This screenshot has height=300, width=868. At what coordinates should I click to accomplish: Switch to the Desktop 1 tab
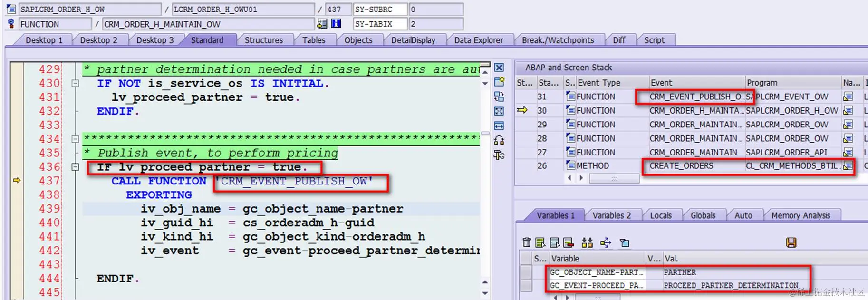(44, 40)
